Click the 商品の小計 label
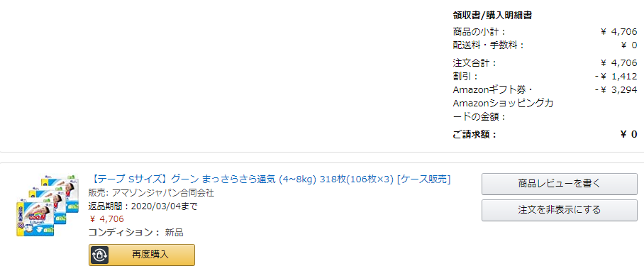Viewport: 644px width, 271px height. tap(479, 32)
